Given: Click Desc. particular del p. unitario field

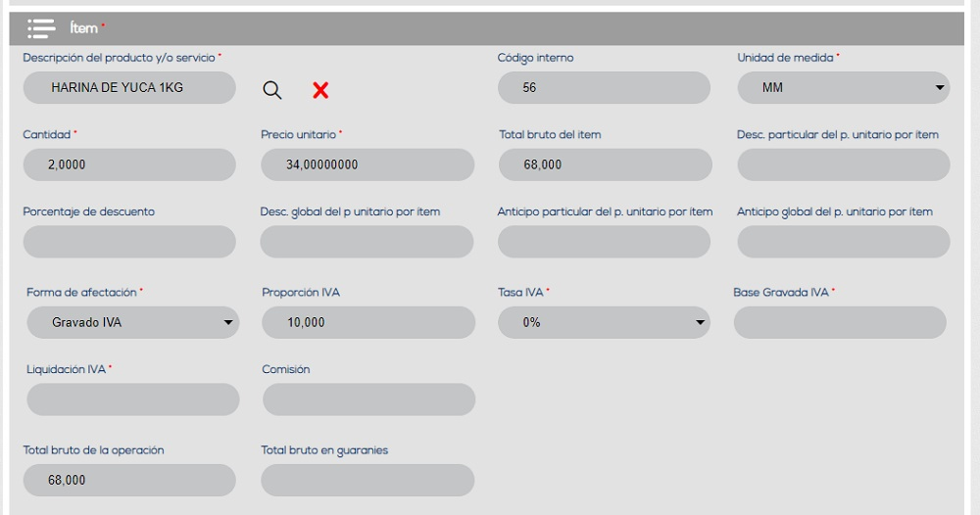Looking at the screenshot, I should 843,164.
